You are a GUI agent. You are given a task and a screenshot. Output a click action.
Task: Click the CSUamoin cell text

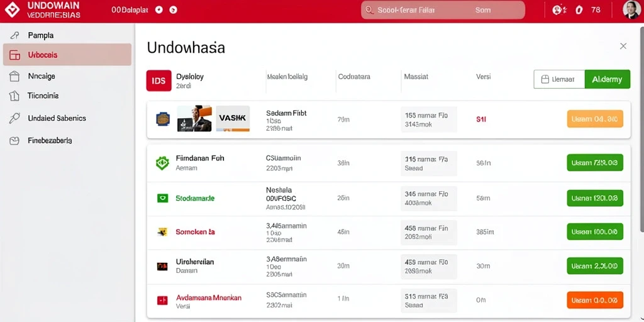284,158
